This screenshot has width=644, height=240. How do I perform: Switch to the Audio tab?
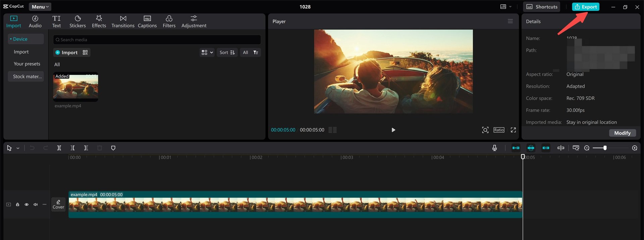pyautogui.click(x=35, y=21)
